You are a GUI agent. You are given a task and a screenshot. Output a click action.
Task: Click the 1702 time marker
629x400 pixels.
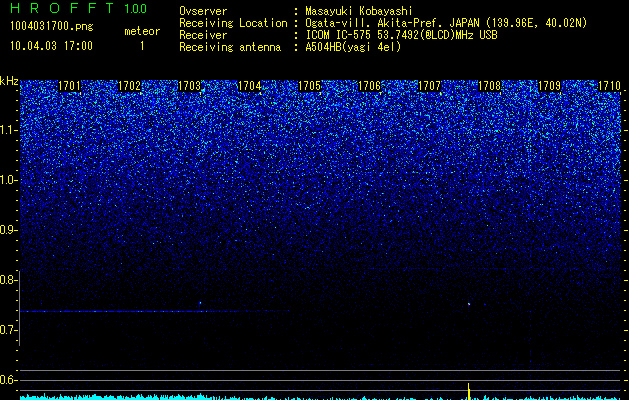click(130, 86)
